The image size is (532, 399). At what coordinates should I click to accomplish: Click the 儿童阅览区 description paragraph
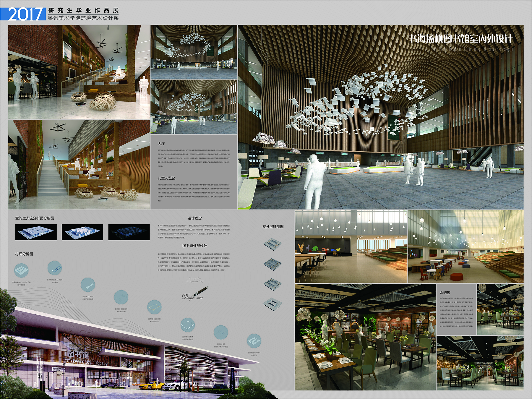[194, 193]
